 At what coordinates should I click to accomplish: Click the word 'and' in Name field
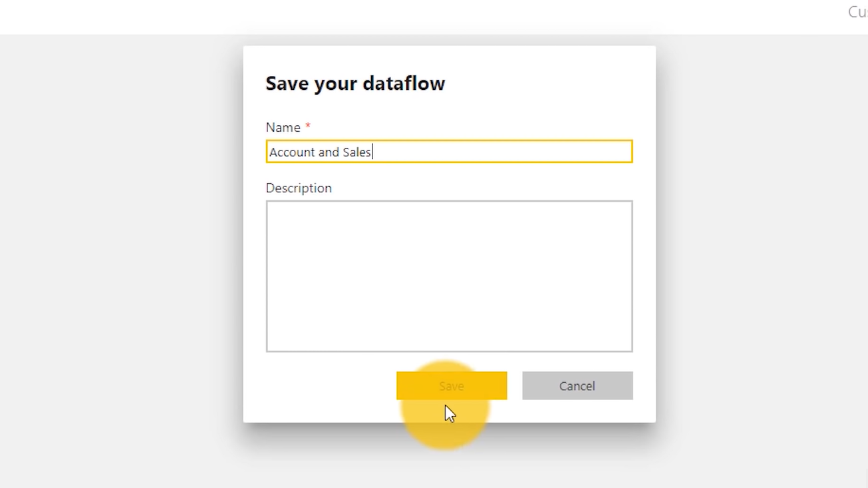click(329, 152)
